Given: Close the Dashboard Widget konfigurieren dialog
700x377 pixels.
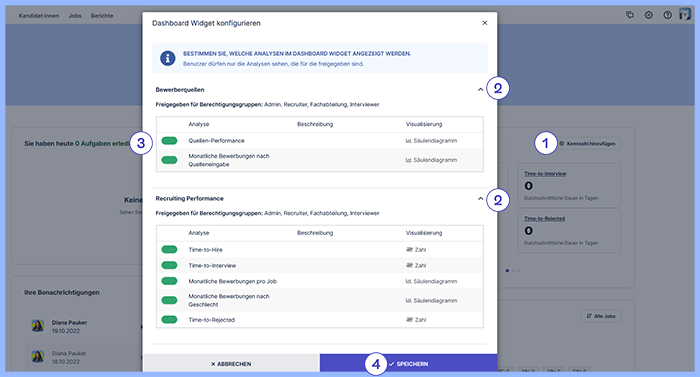Looking at the screenshot, I should click(x=485, y=23).
